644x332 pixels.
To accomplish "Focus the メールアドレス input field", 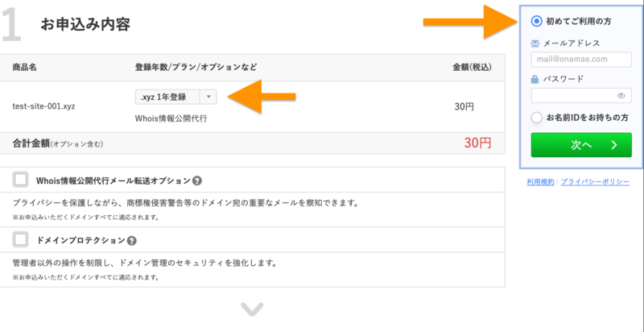I will [x=581, y=59].
